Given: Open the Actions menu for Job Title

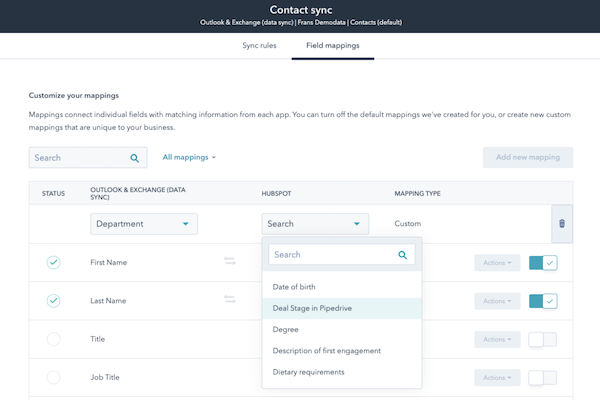Looking at the screenshot, I should coord(497,378).
